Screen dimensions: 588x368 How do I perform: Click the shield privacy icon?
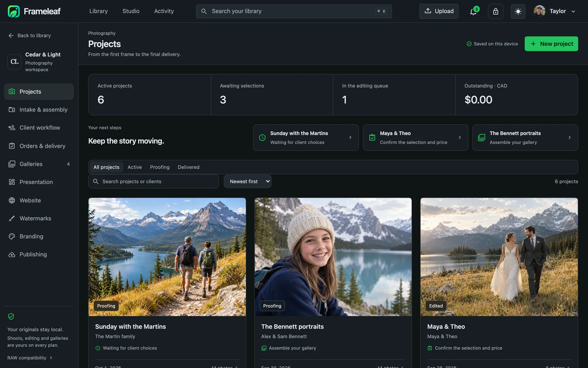[x=11, y=316]
